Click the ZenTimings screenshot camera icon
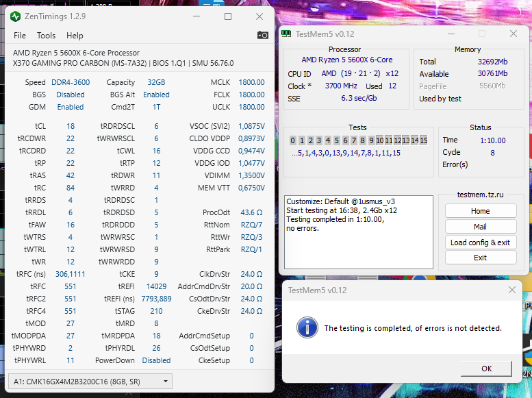This screenshot has width=532, height=398. point(263,35)
